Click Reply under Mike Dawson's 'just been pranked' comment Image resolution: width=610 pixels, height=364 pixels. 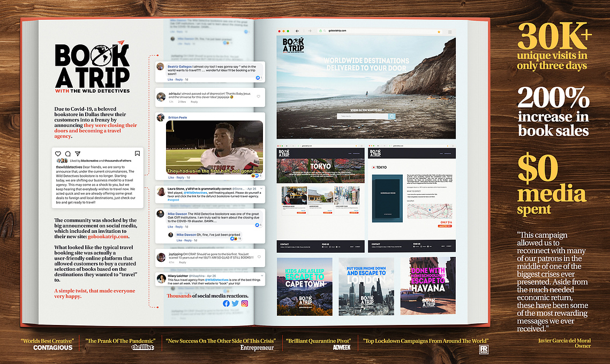[x=188, y=240]
